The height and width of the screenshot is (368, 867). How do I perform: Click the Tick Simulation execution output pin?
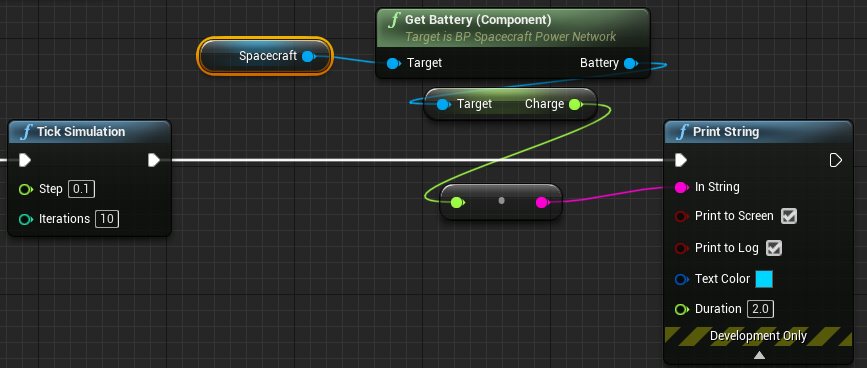(154, 160)
